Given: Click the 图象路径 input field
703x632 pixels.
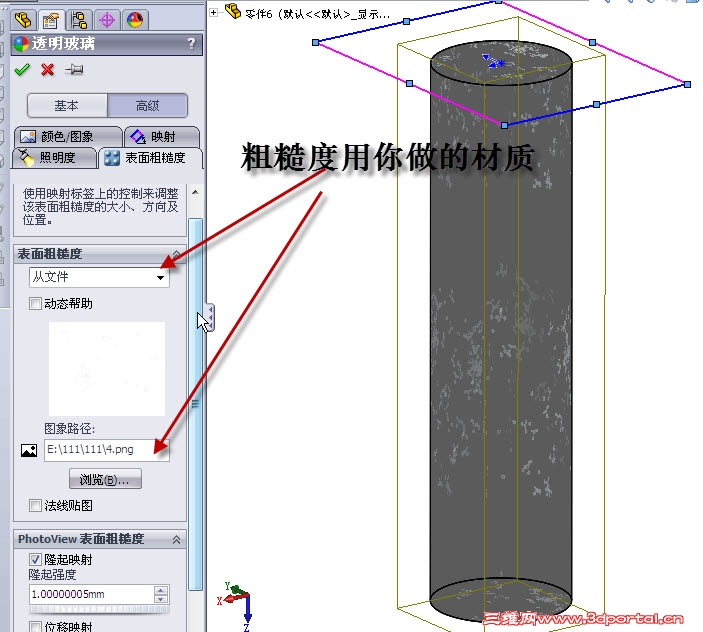Looking at the screenshot, I should pyautogui.click(x=107, y=450).
